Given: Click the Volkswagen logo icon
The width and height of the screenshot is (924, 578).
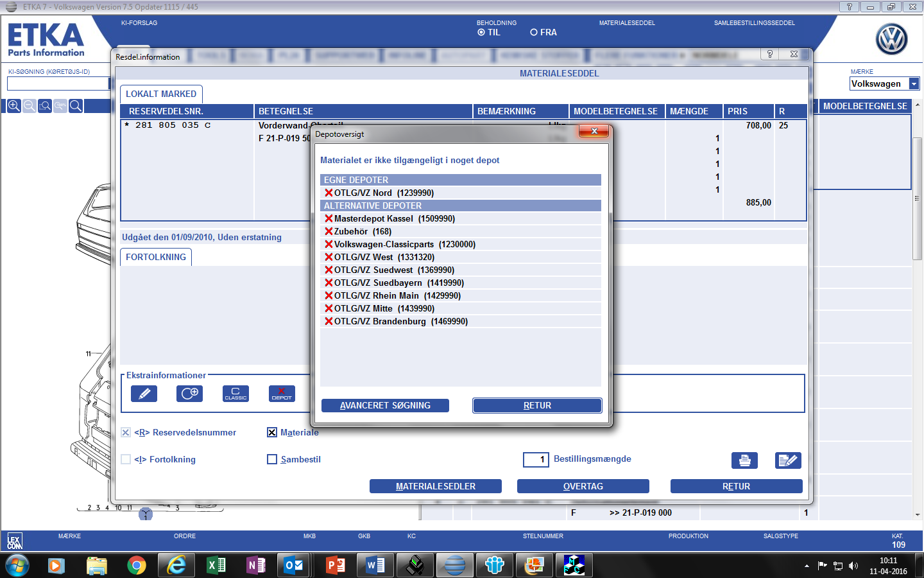Looking at the screenshot, I should tap(891, 39).
